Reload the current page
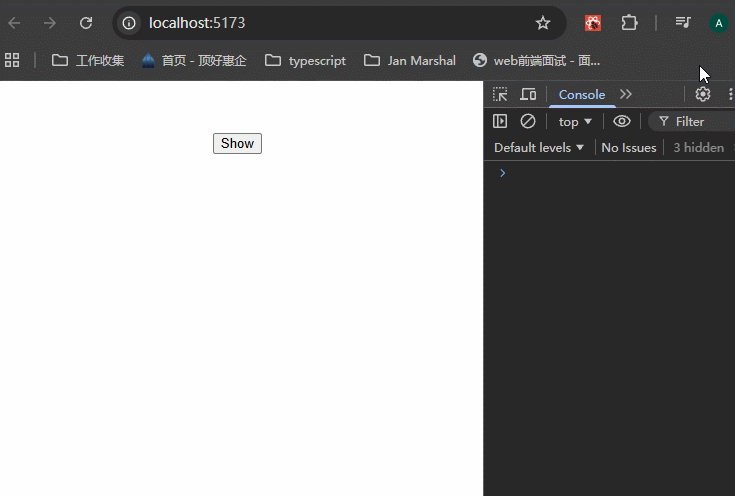 86,23
